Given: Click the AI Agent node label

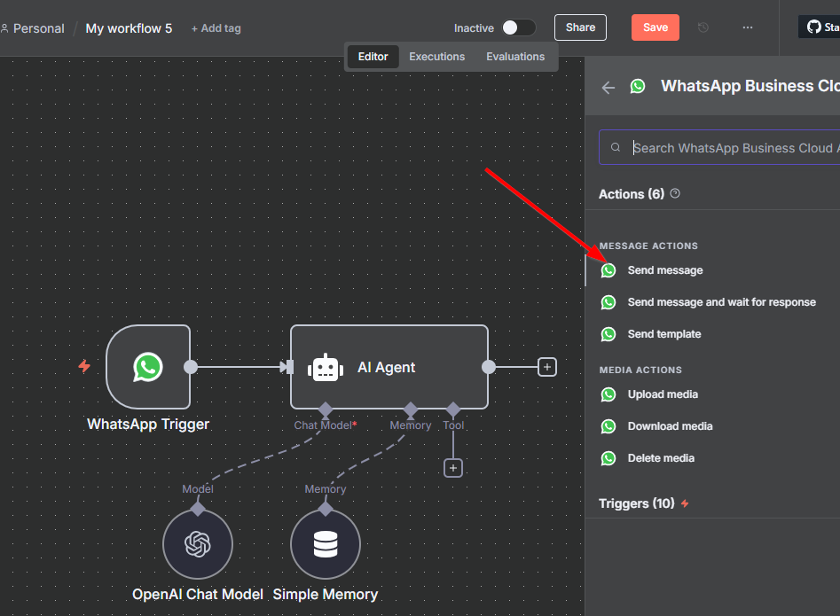Looking at the screenshot, I should pos(386,367).
